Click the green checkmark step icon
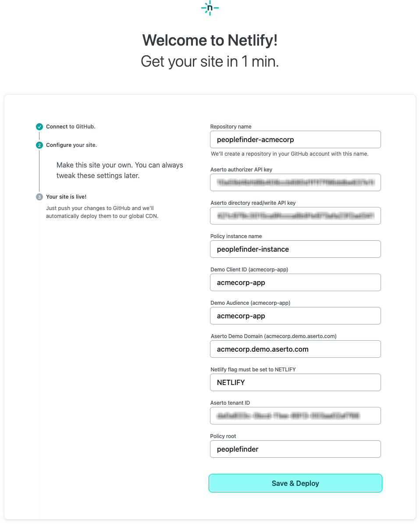The image size is (420, 524). 39,127
